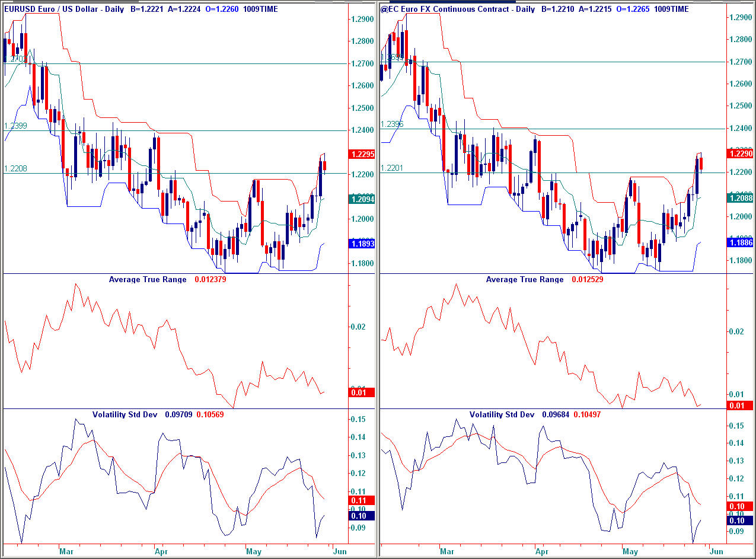Click Average True Range label in EURUSD chart
This screenshot has height=559, width=756.
point(148,279)
